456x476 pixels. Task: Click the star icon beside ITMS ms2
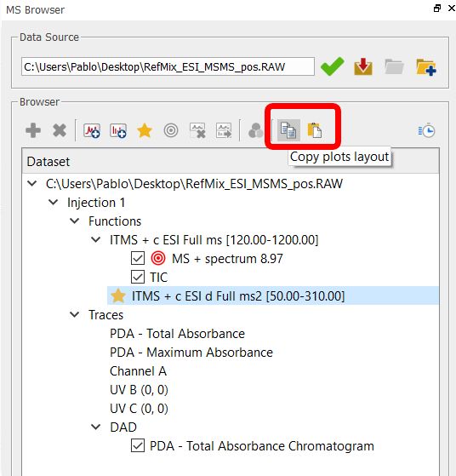pos(118,296)
